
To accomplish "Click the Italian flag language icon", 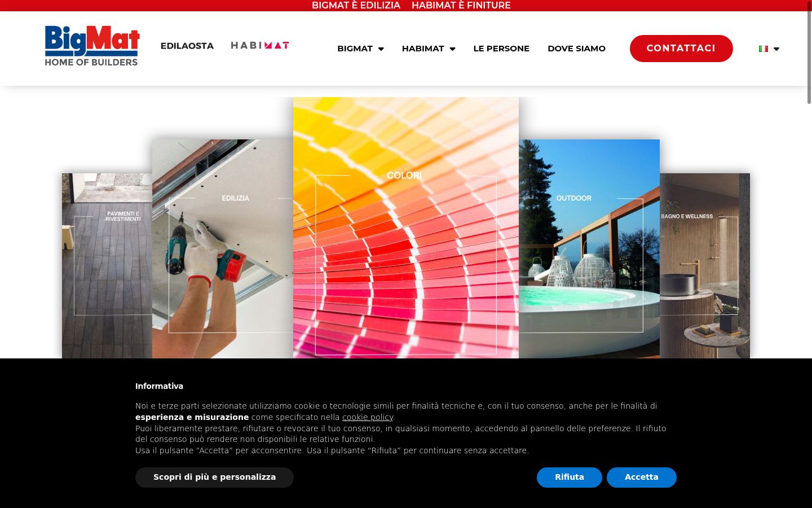I will point(764,49).
